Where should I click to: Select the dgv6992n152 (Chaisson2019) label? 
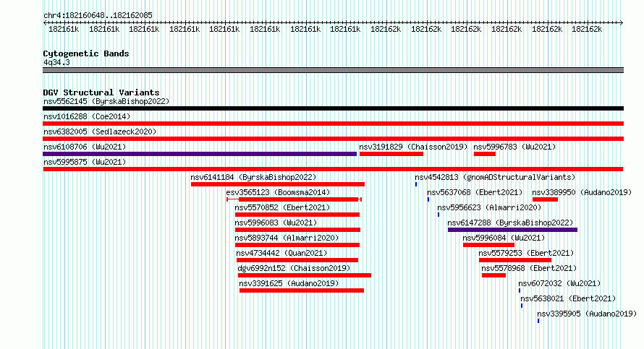point(294,268)
